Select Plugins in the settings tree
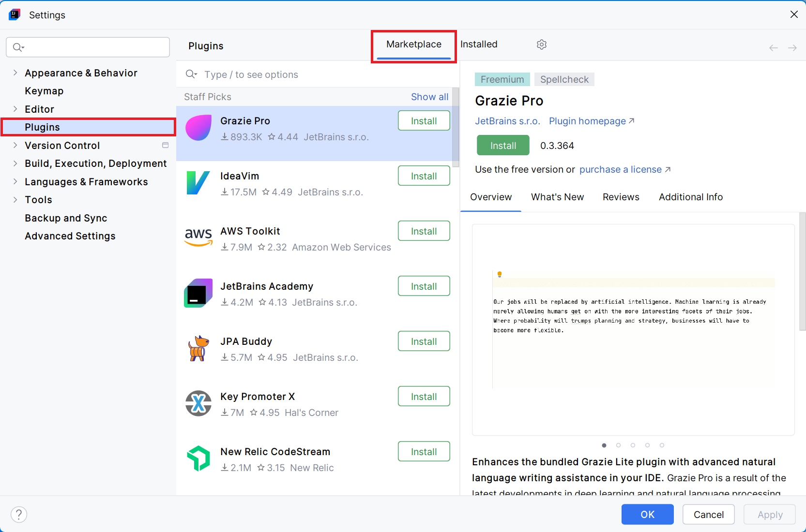The width and height of the screenshot is (806, 532). 88,127
